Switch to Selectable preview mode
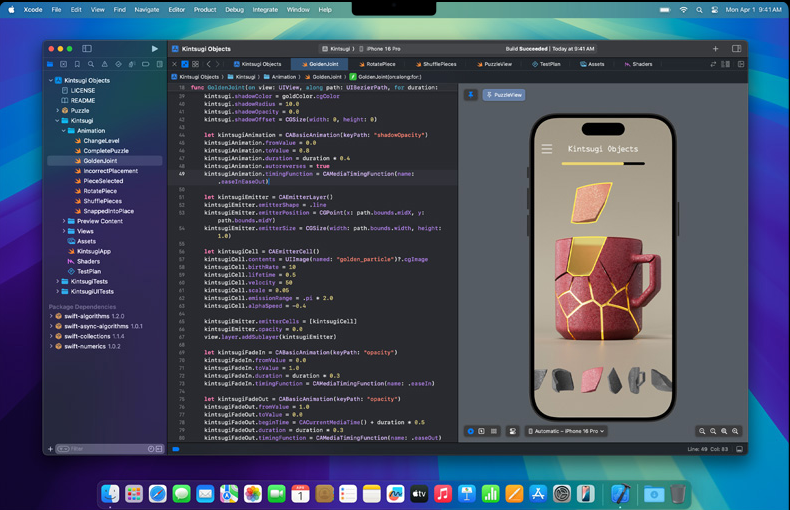This screenshot has width=790, height=510. click(482, 431)
